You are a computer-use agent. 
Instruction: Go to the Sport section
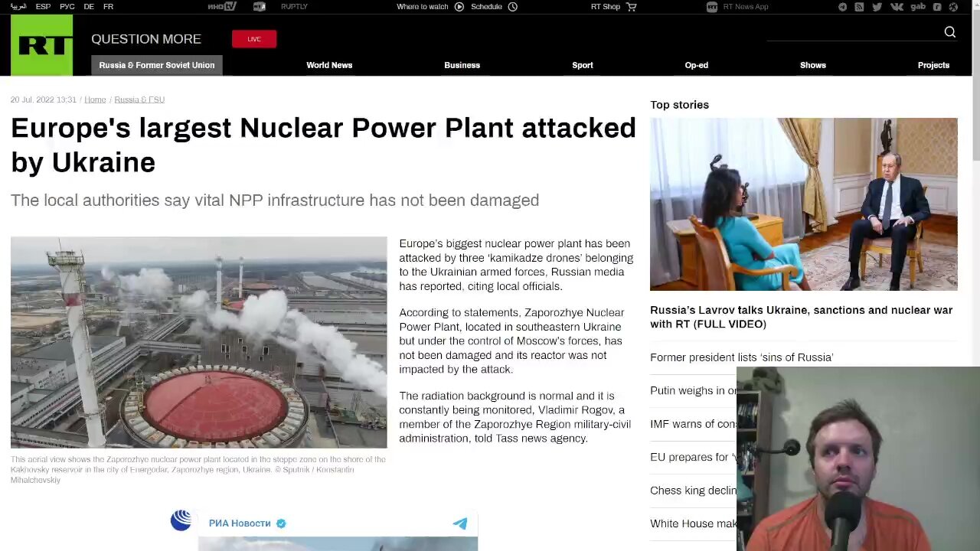coord(583,65)
